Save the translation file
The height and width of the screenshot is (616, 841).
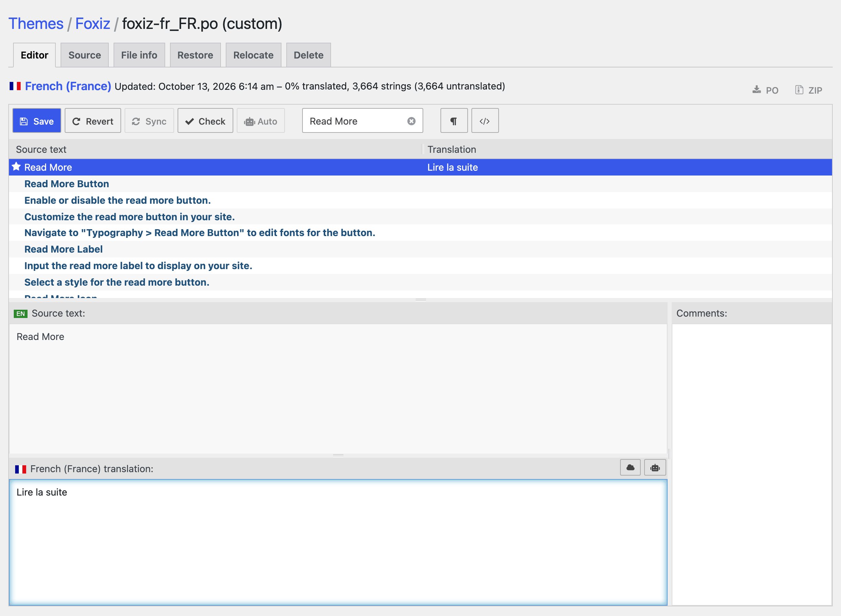(36, 121)
